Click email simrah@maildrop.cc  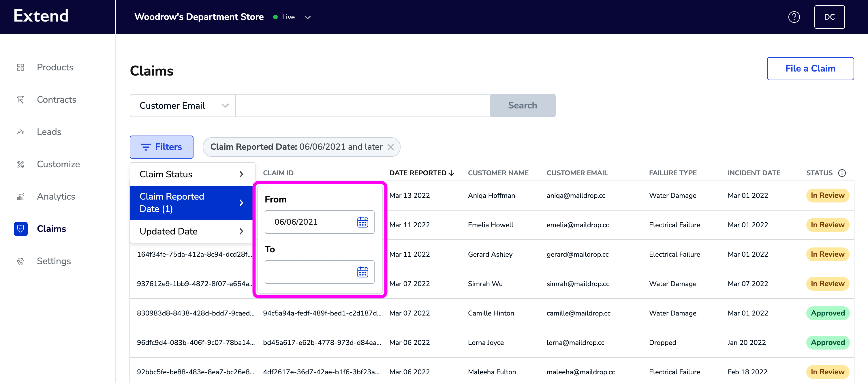(578, 284)
